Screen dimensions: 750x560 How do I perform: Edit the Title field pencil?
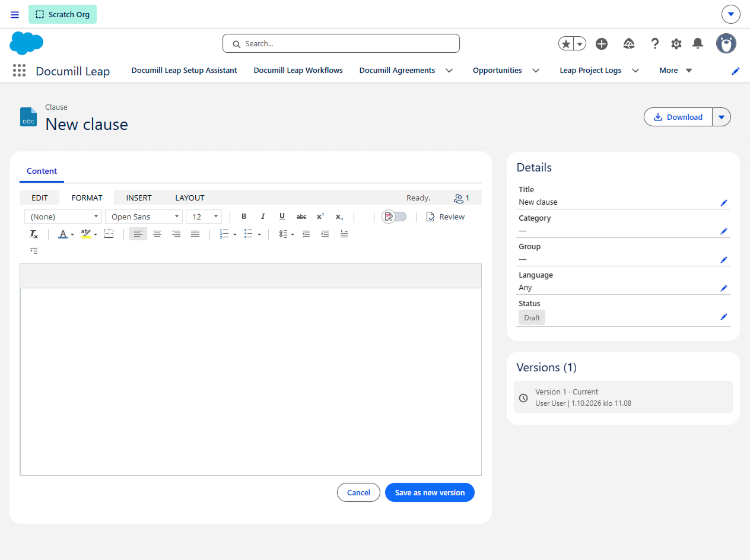724,203
